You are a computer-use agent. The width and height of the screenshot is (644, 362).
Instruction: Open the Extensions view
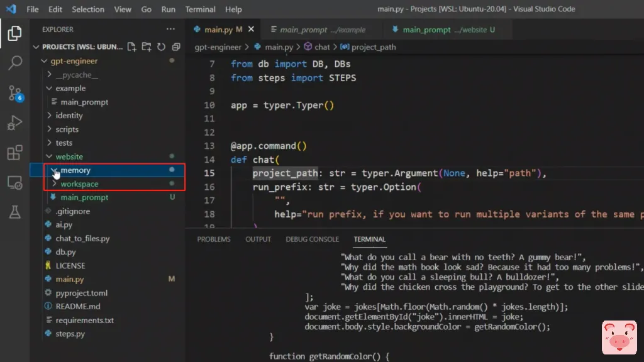point(15,153)
